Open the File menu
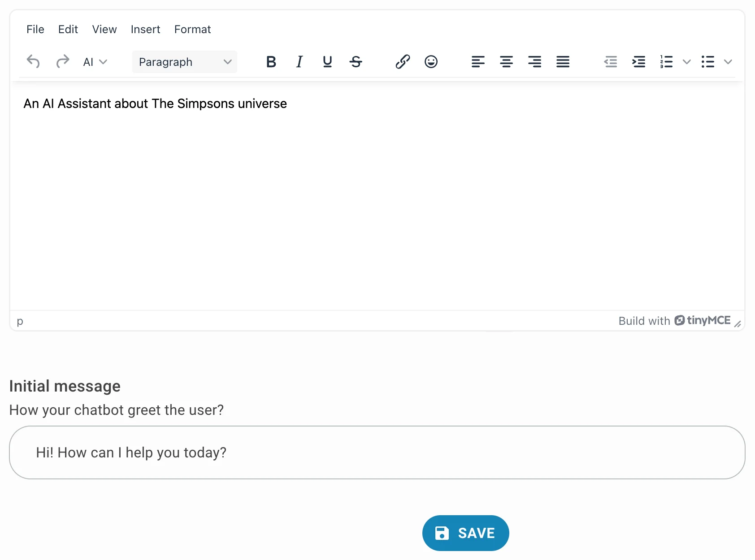 35,30
